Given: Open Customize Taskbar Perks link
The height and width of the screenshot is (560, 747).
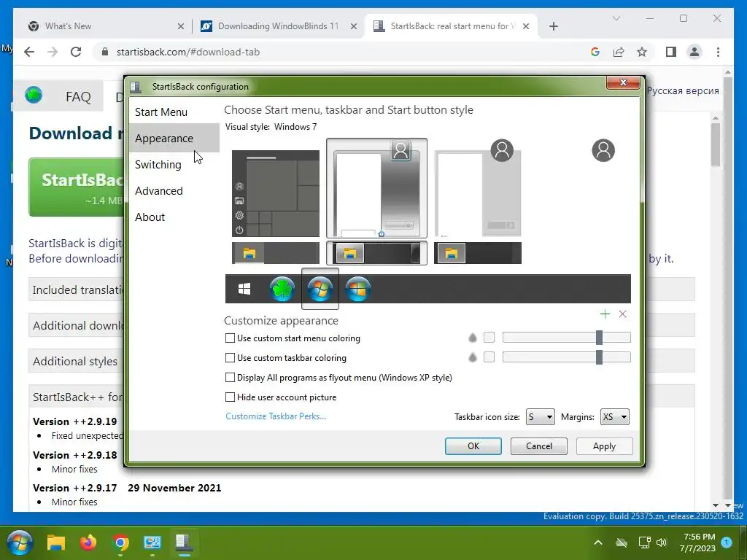Looking at the screenshot, I should 276,416.
